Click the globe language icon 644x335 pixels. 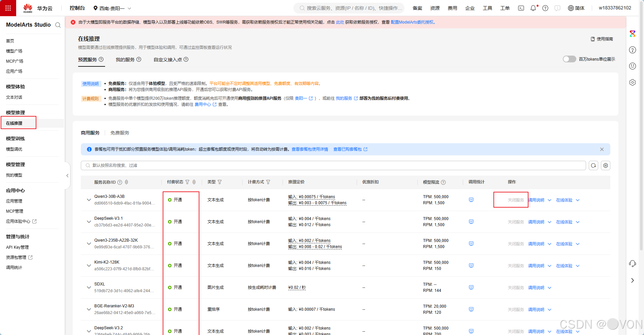pyautogui.click(x=571, y=8)
